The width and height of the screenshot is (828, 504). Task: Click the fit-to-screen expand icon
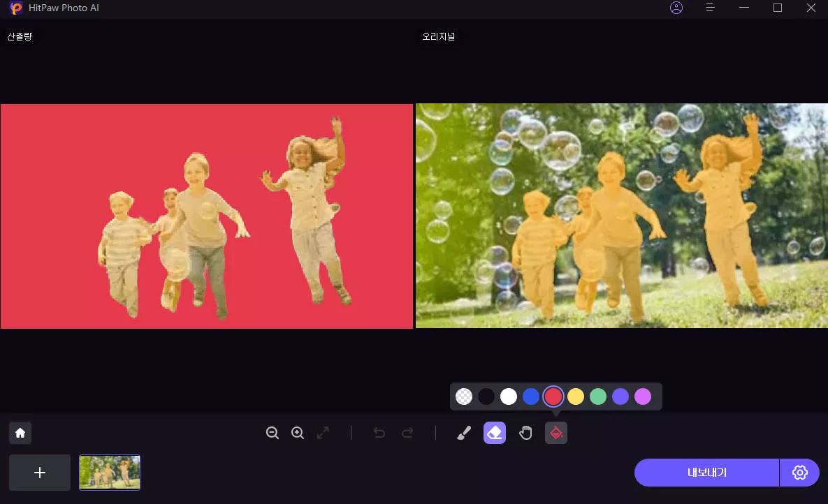point(323,433)
